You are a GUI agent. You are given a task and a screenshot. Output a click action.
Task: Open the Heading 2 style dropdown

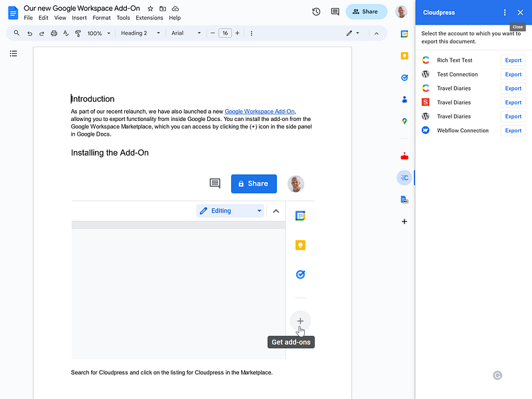coord(140,33)
